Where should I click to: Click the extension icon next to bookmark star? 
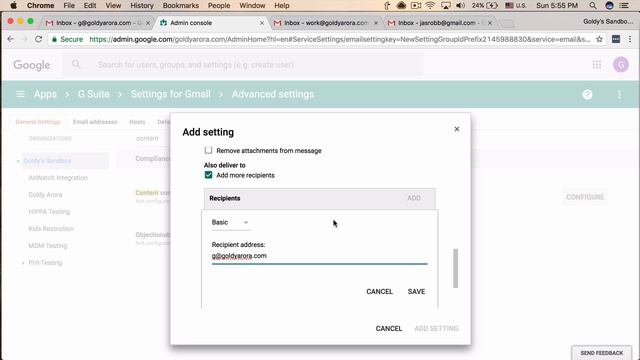click(616, 39)
